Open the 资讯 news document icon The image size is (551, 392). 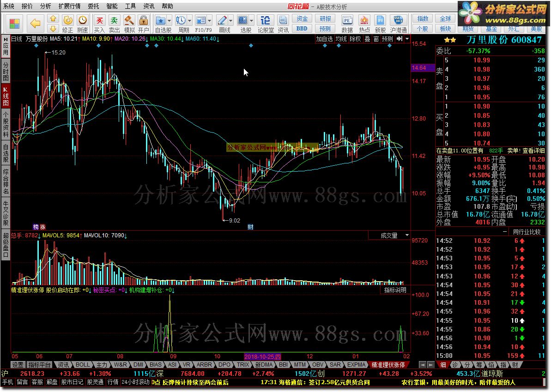(x=283, y=24)
